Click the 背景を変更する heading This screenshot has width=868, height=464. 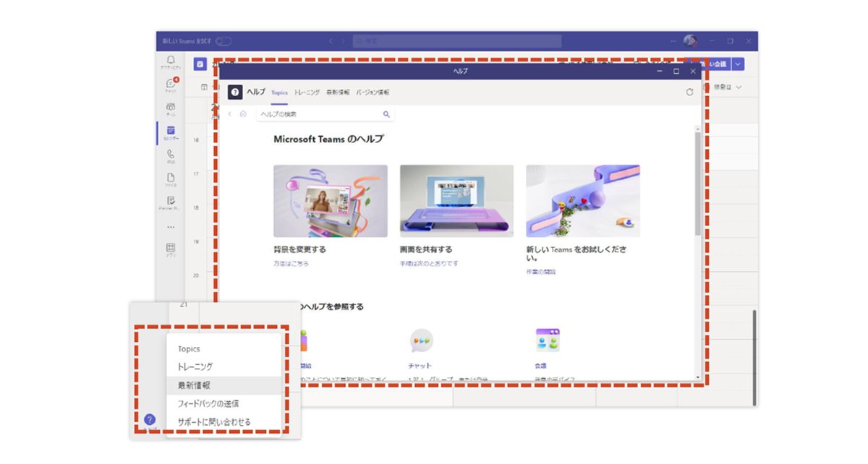299,249
